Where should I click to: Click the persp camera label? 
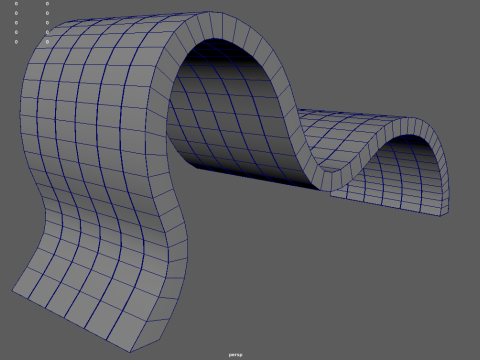pyautogui.click(x=236, y=355)
